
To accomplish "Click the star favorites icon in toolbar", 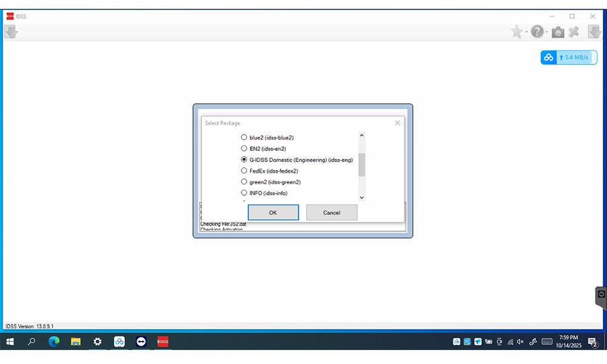I will (x=517, y=32).
